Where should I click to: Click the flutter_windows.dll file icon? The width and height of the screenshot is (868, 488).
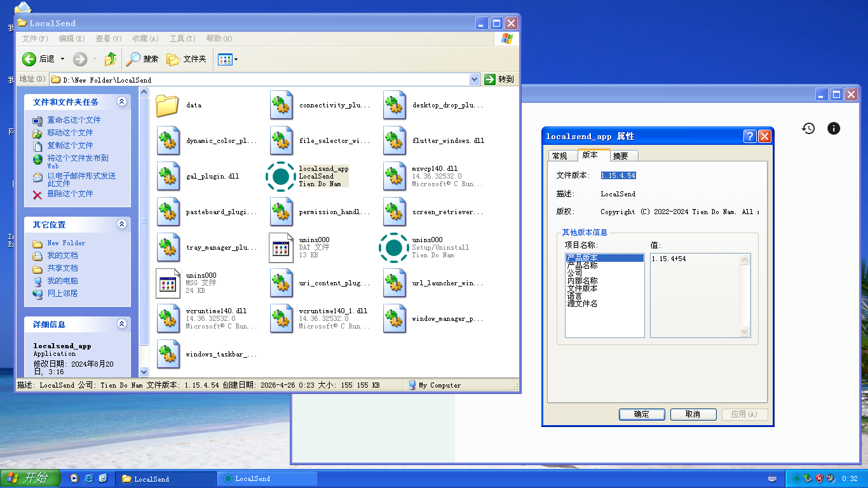395,141
